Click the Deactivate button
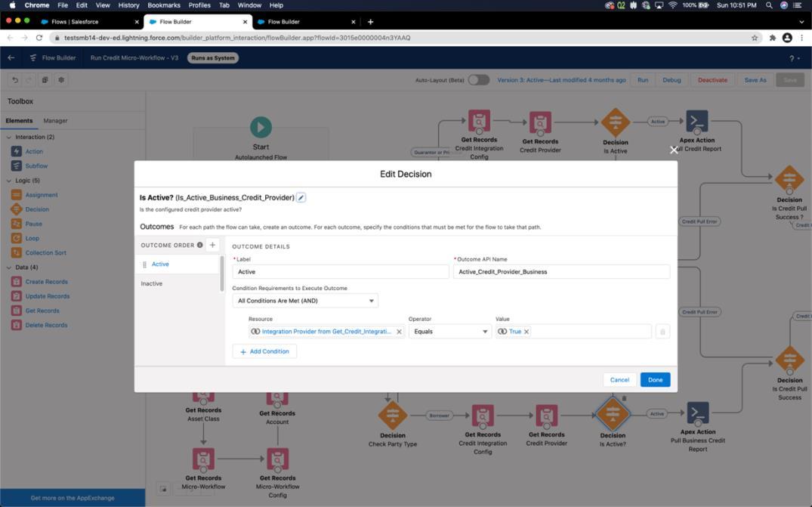The image size is (812, 507). (x=712, y=80)
